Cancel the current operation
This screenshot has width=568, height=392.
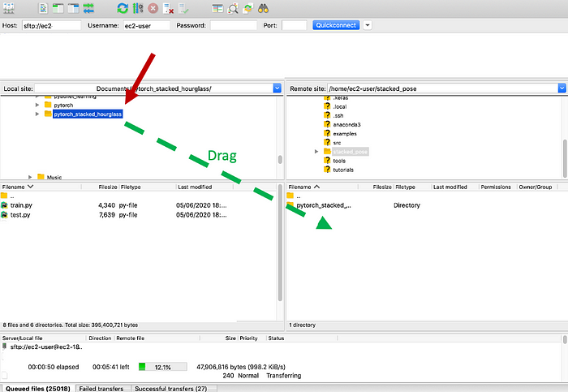pos(153,8)
